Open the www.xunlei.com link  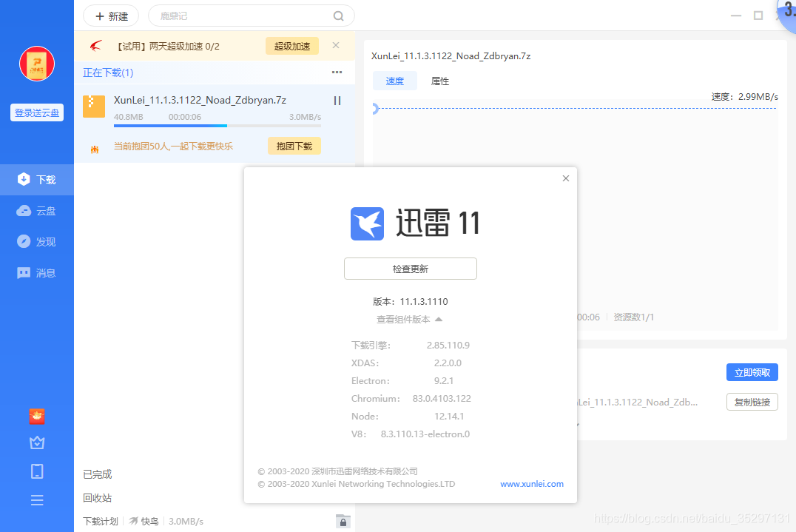532,484
